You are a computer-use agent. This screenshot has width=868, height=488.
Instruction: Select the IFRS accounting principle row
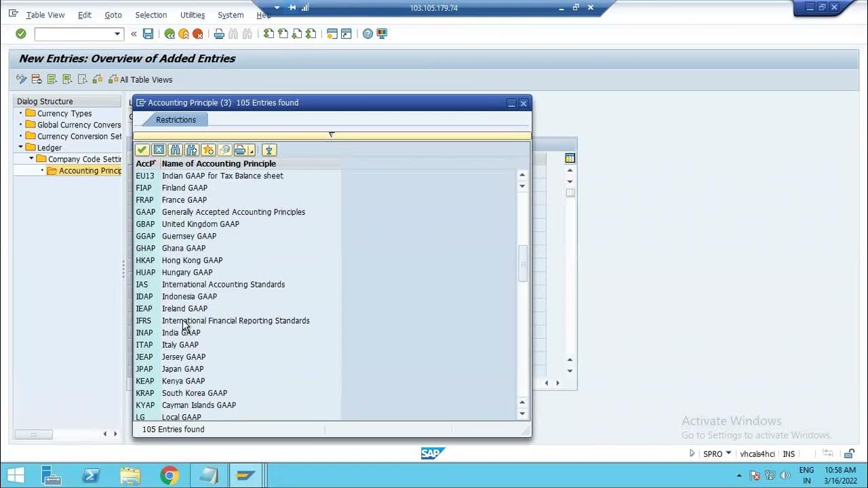coord(237,321)
